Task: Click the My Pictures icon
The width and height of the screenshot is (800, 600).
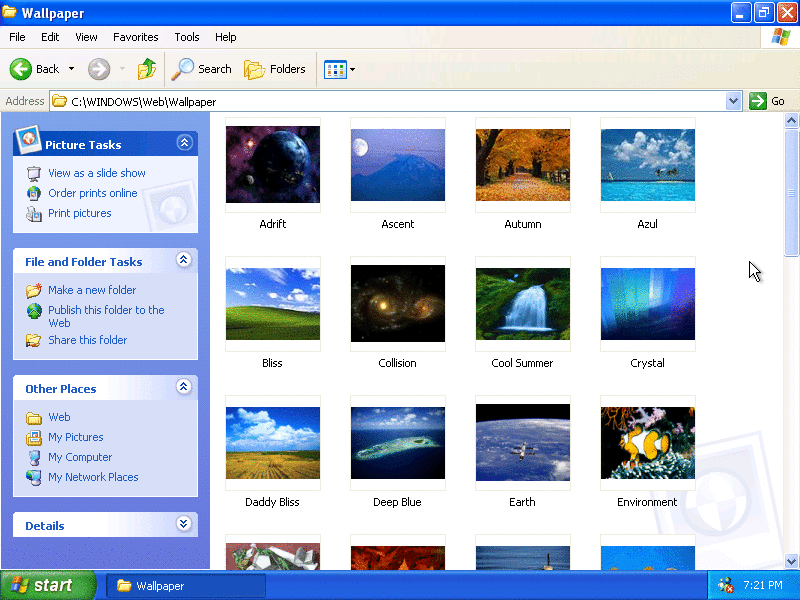Action: tap(34, 438)
